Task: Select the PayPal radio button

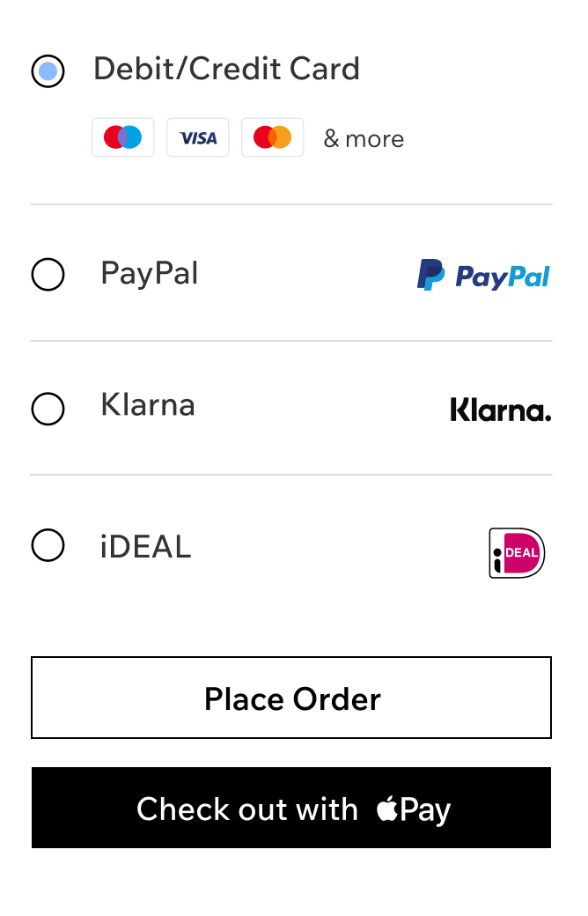Action: [x=48, y=274]
